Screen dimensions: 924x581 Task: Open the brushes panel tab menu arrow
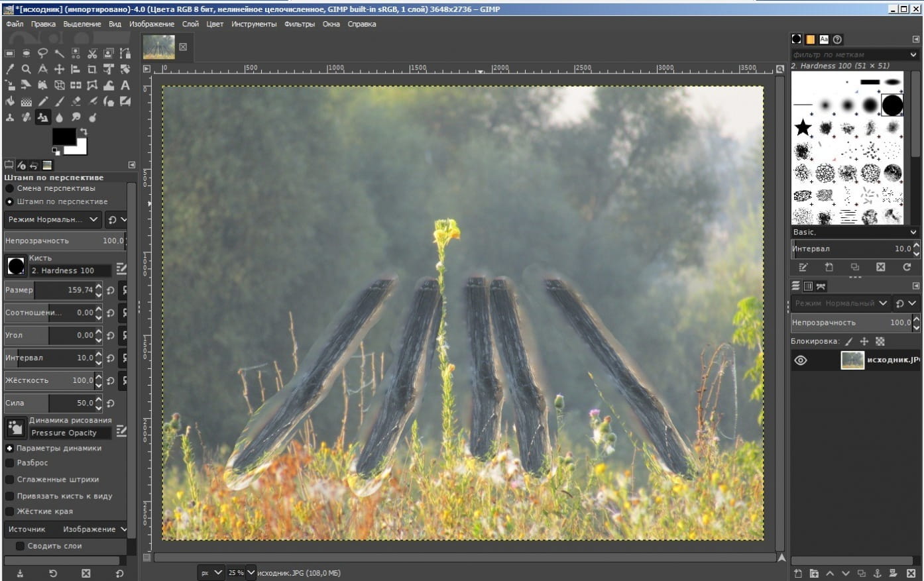916,39
